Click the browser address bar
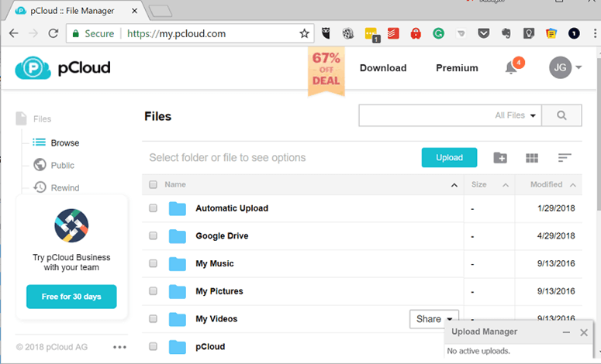 pyautogui.click(x=191, y=33)
